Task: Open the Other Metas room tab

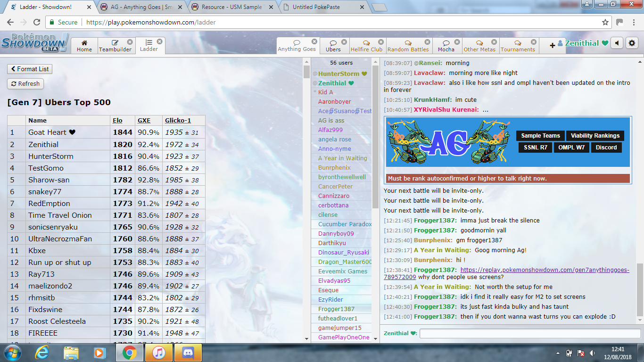Action: (479, 46)
